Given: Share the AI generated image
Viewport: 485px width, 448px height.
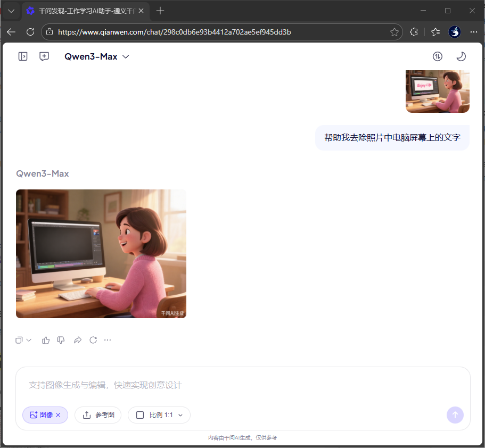Looking at the screenshot, I should (78, 340).
